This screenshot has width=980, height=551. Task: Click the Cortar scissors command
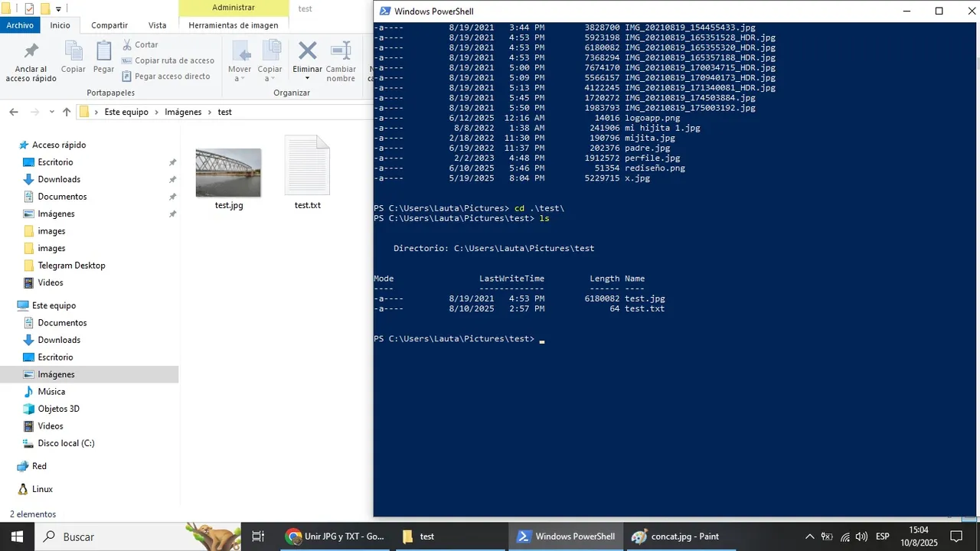tap(140, 44)
